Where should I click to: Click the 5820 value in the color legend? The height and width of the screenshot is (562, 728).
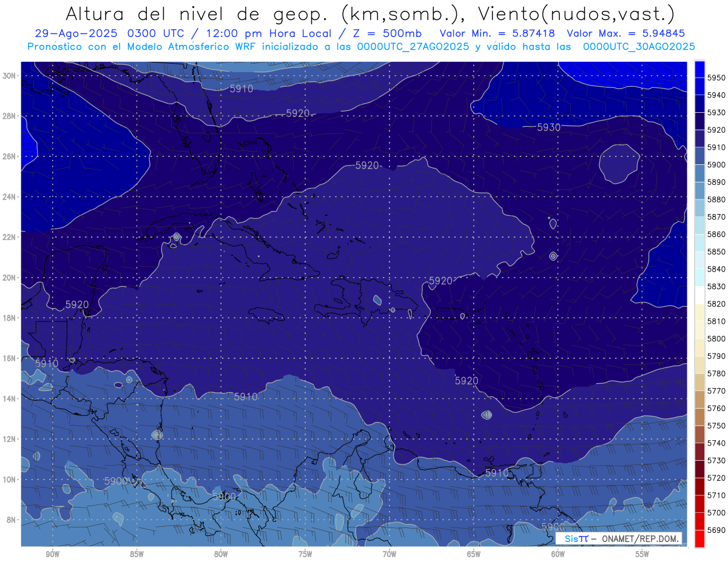point(716,304)
